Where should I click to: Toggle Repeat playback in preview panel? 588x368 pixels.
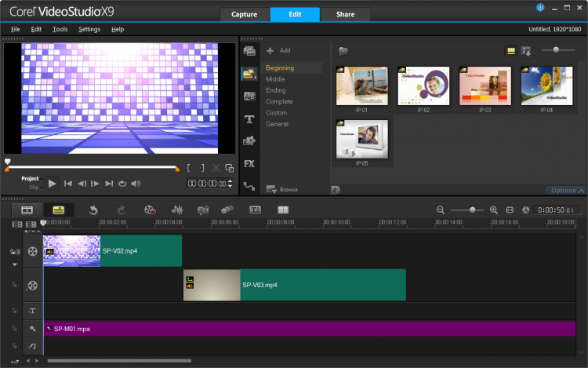122,184
